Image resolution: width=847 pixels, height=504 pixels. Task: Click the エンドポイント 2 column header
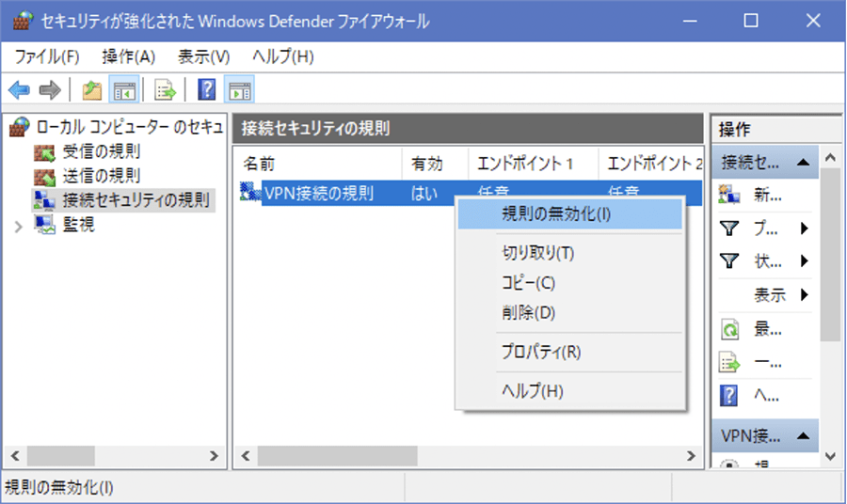(x=650, y=163)
